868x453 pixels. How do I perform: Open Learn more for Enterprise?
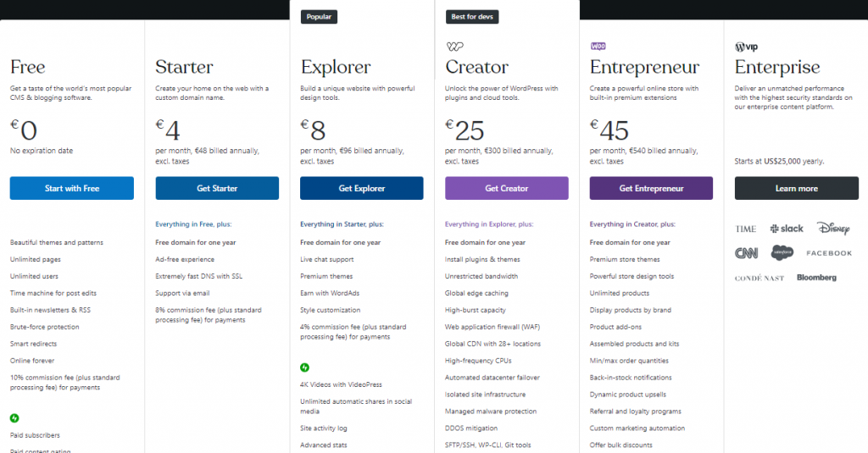[x=797, y=188]
